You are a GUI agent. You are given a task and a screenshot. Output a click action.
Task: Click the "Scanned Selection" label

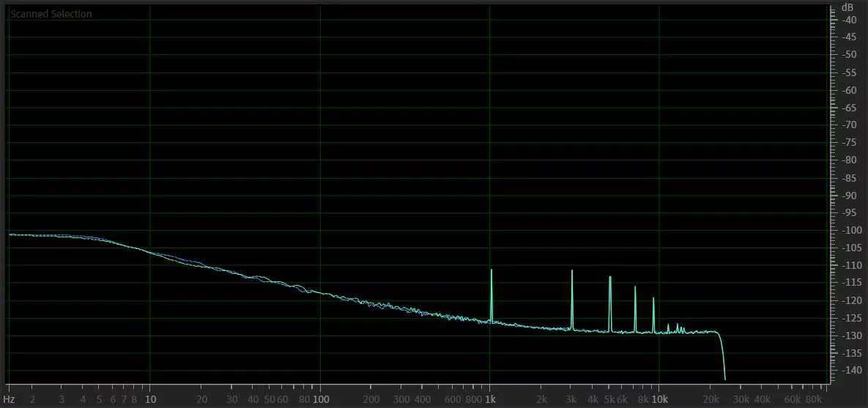pos(51,14)
